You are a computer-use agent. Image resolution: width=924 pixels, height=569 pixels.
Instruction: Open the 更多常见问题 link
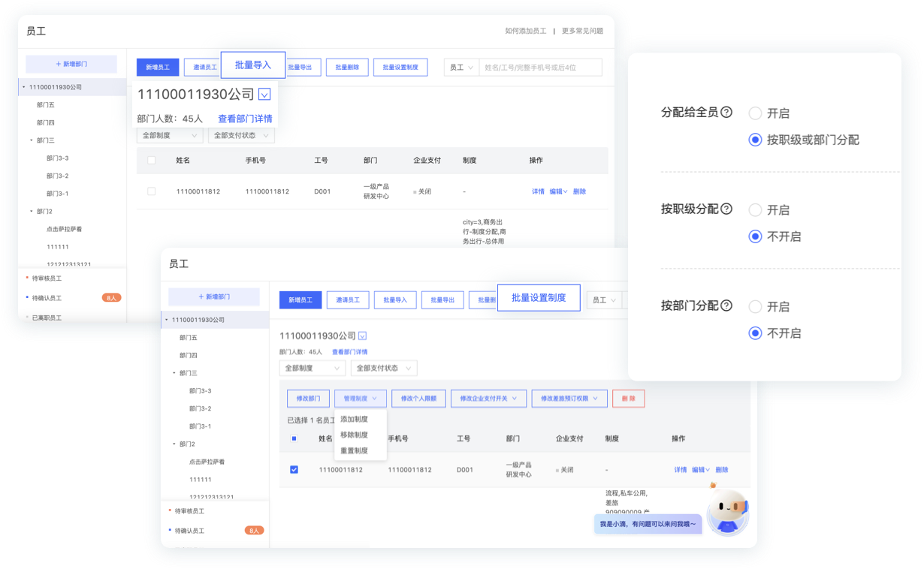tap(582, 32)
